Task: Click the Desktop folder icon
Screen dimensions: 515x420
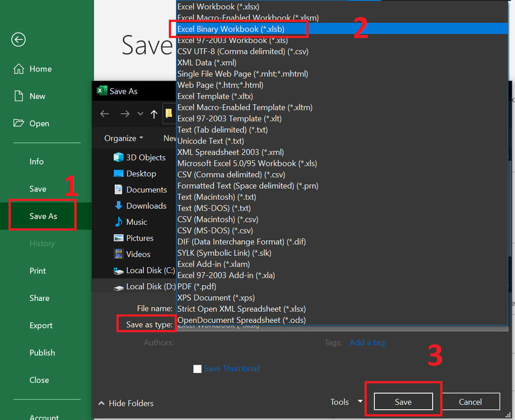Action: coord(118,173)
